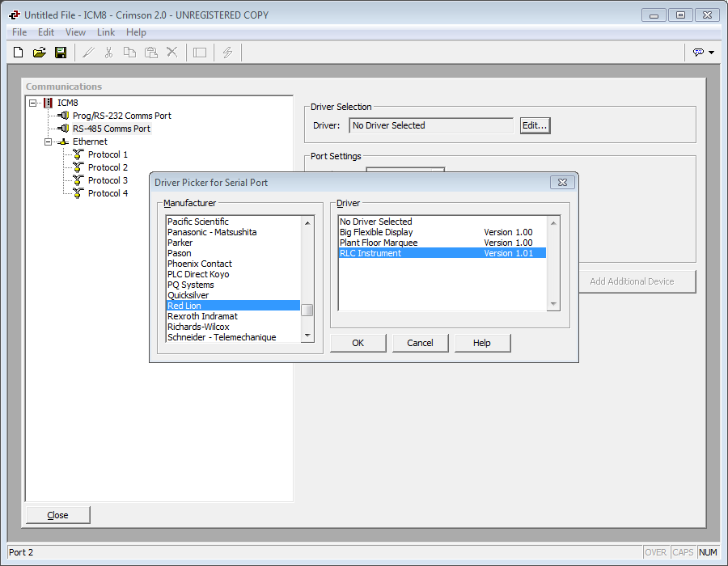Screen dimensions: 728x566
Task: Click the Protocol 1 tree icon
Action: click(78, 154)
